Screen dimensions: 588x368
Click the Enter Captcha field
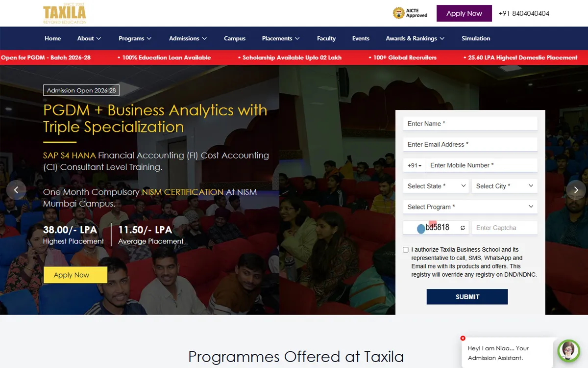click(505, 228)
